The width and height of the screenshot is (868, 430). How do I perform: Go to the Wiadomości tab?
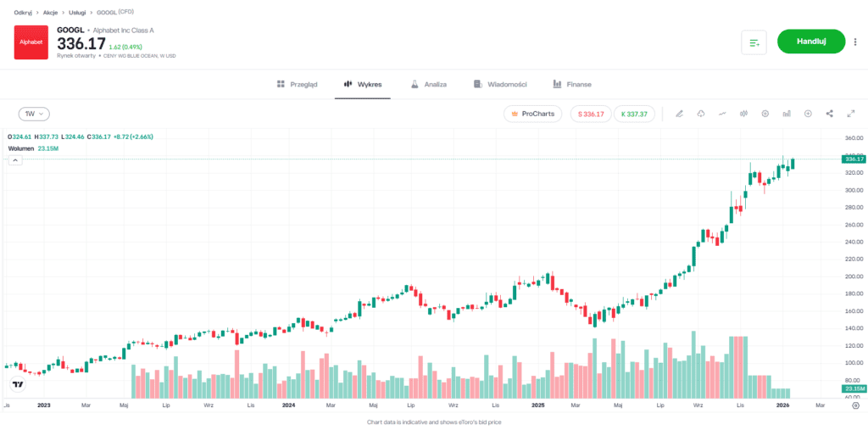pos(501,85)
